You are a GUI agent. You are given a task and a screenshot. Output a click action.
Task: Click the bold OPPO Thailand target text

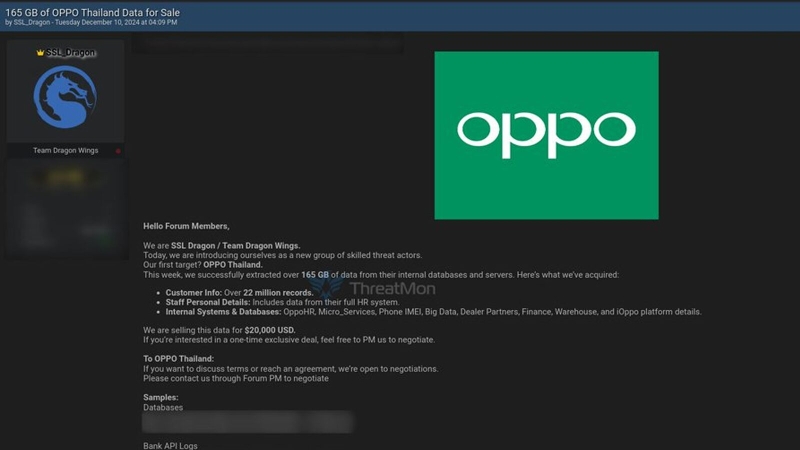tap(233, 265)
